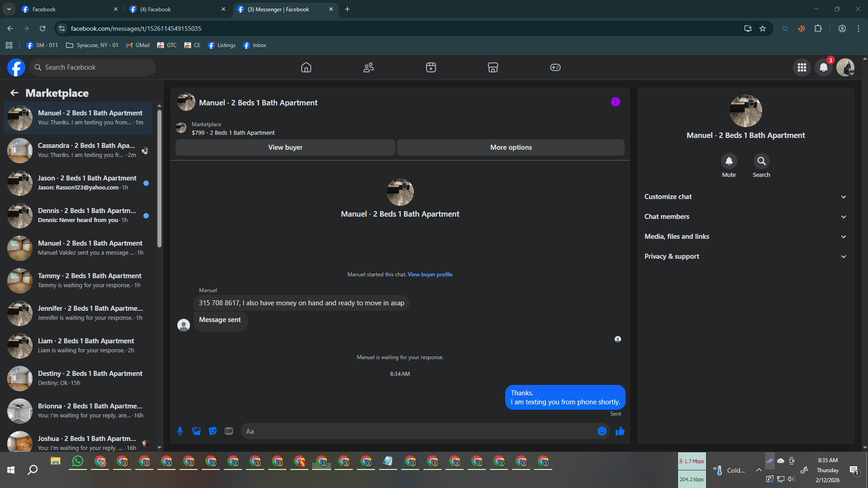
Task: Attach a photo using image icon
Action: (x=196, y=431)
